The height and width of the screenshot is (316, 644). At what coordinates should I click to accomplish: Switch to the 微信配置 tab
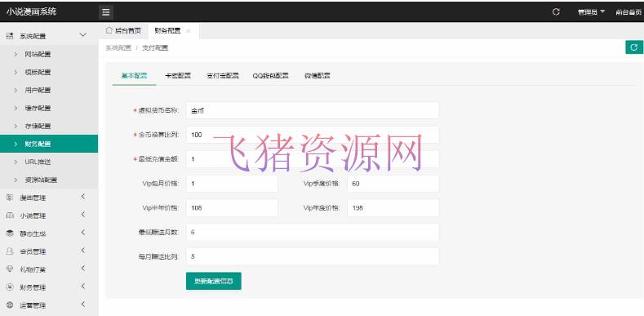(x=318, y=76)
